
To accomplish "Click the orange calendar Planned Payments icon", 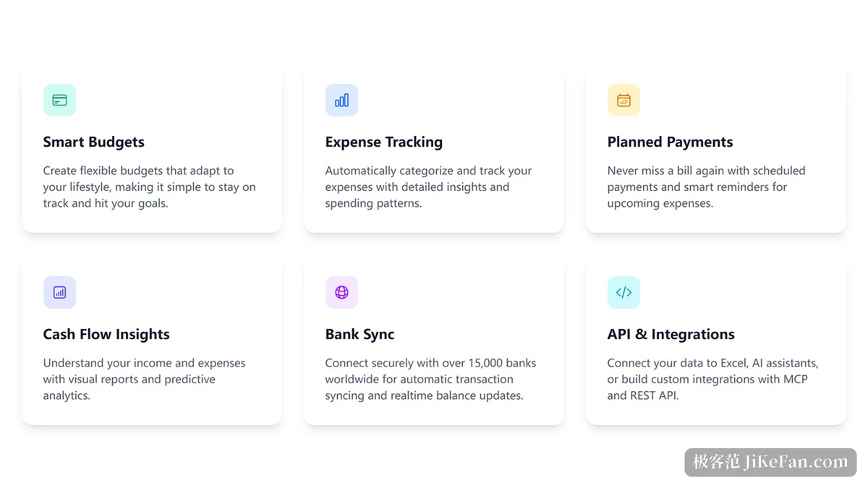I will pyautogui.click(x=624, y=100).
